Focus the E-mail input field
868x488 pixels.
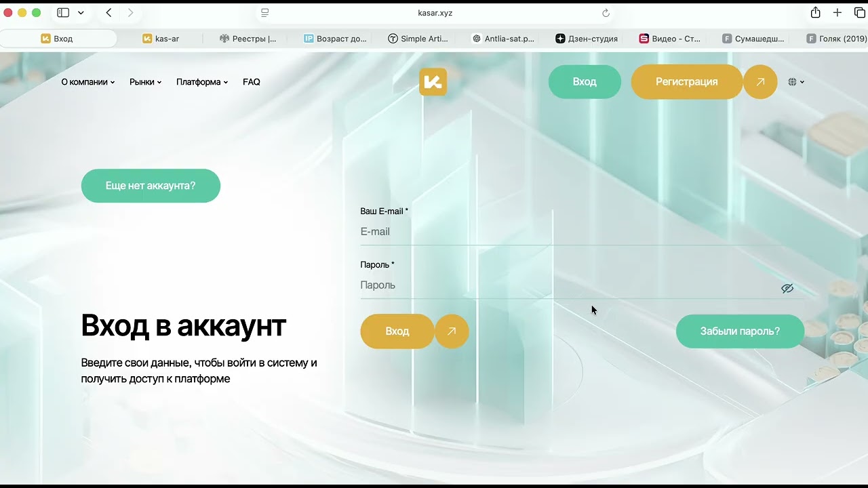click(582, 232)
